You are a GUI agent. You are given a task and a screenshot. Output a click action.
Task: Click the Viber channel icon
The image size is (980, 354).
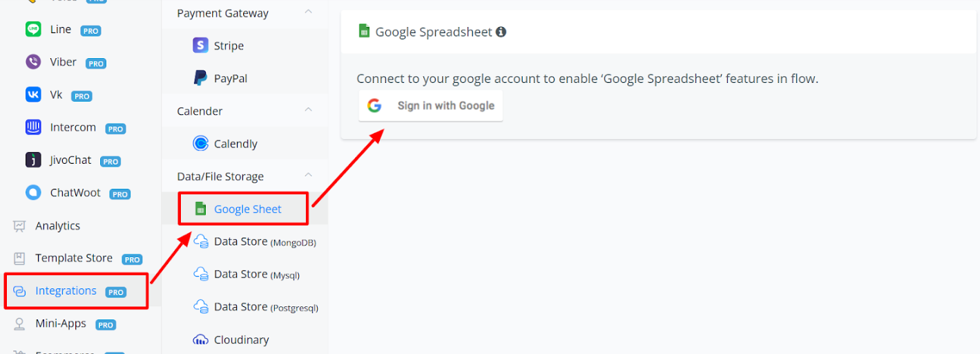(x=33, y=62)
